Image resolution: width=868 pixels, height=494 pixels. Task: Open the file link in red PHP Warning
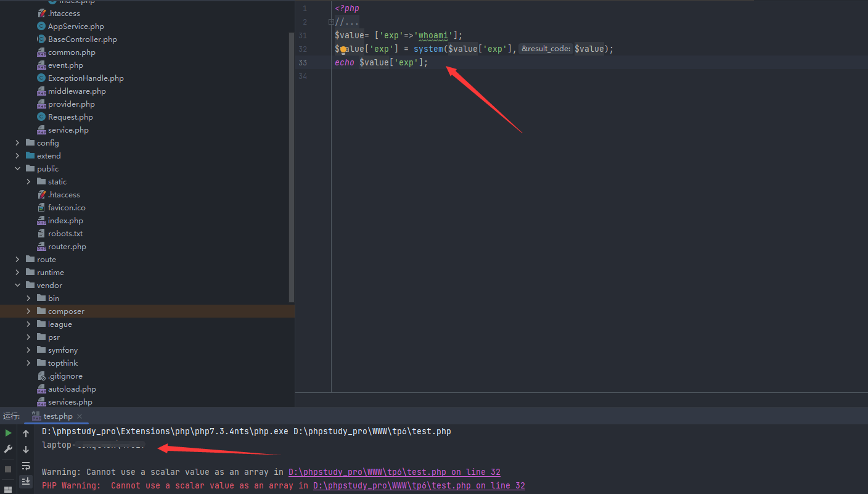[419, 485]
